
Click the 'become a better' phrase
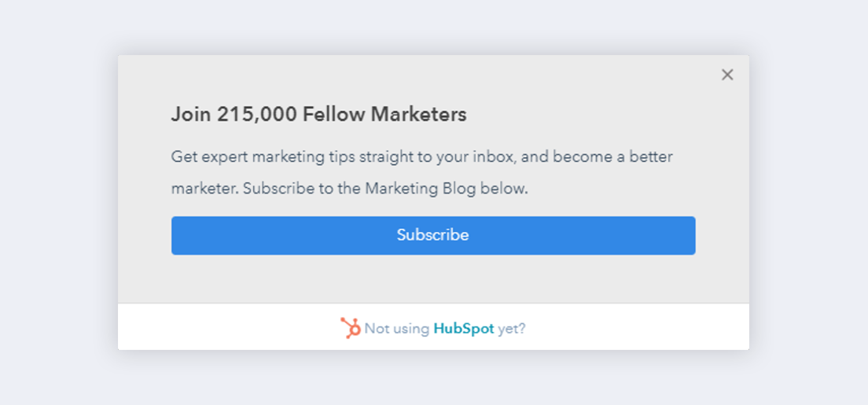coord(612,156)
